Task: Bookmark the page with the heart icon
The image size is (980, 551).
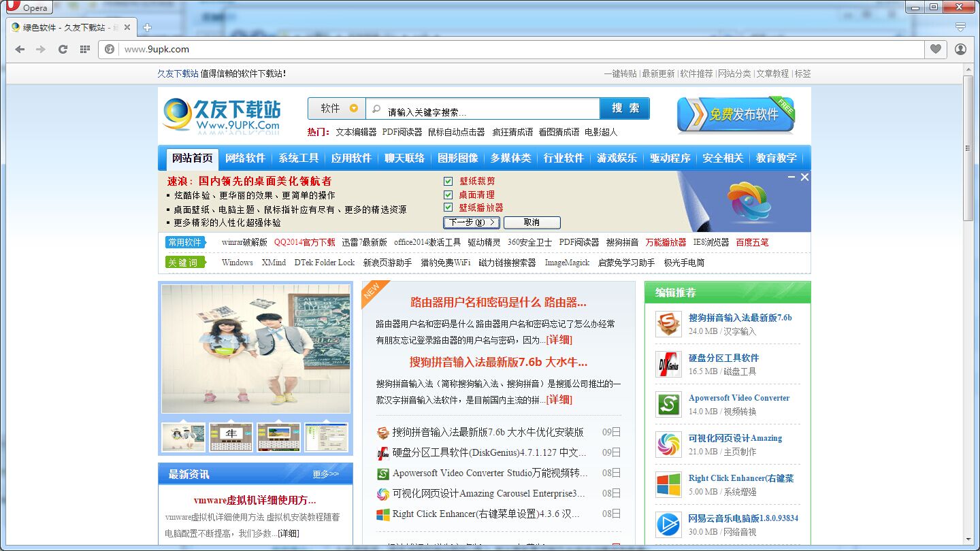Action: [936, 49]
